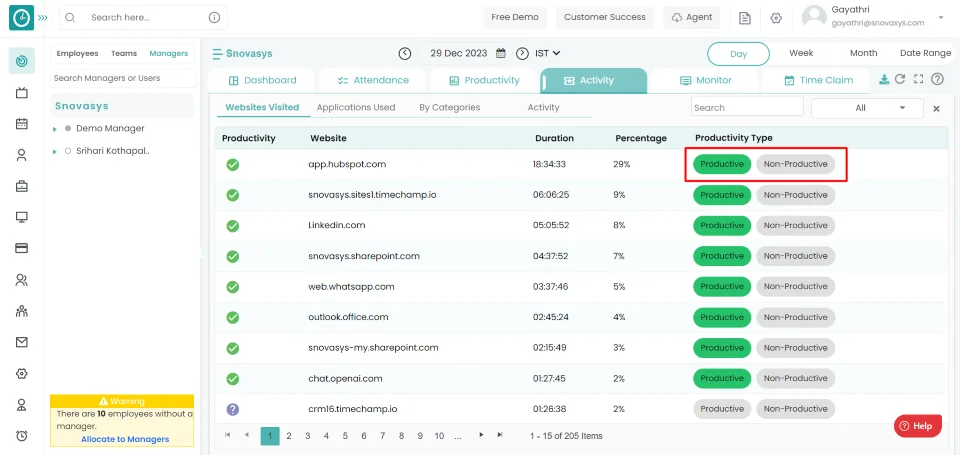Image resolution: width=960 pixels, height=455 pixels.
Task: Open the top bar settings gear icon
Action: tap(776, 18)
